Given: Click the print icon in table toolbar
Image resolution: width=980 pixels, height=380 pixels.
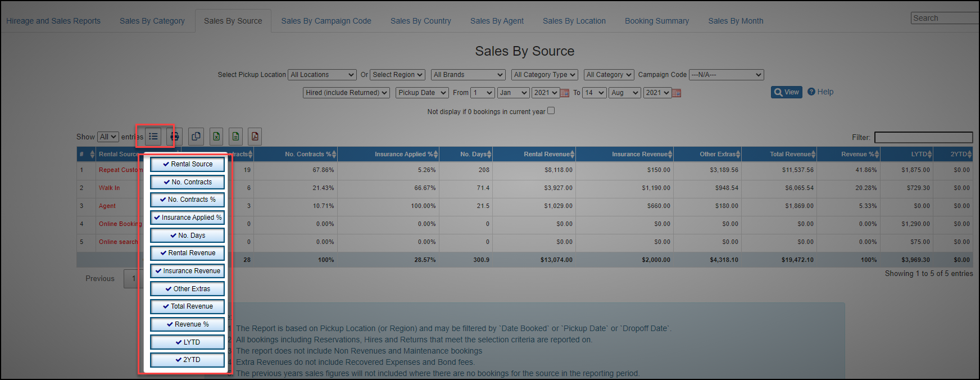Looking at the screenshot, I should 175,137.
